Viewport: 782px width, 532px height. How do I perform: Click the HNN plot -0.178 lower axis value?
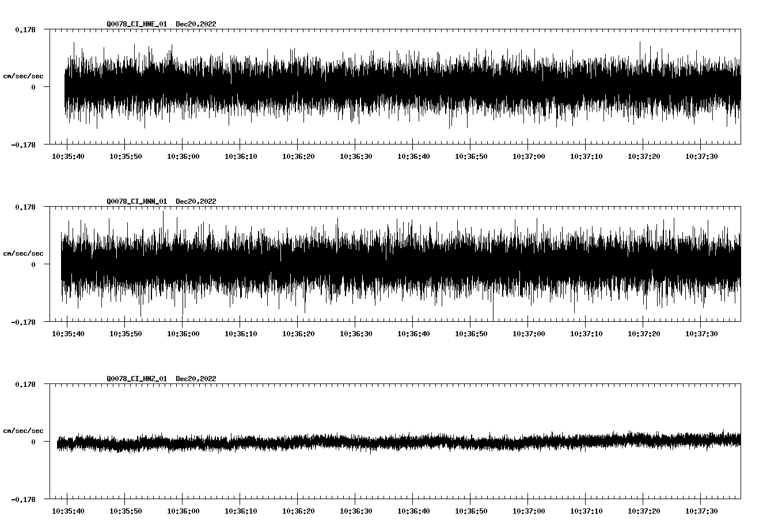tap(23, 322)
